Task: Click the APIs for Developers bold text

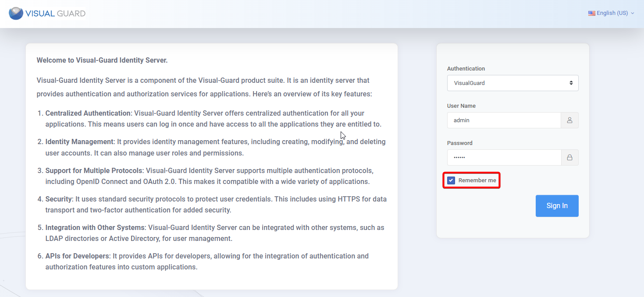Action: [x=77, y=256]
